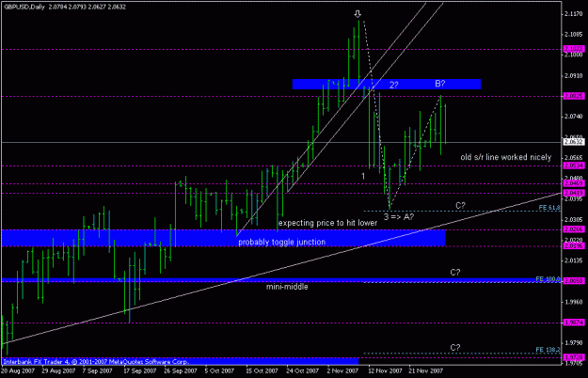Click the magenta 2.0050 price tag

[x=574, y=281]
